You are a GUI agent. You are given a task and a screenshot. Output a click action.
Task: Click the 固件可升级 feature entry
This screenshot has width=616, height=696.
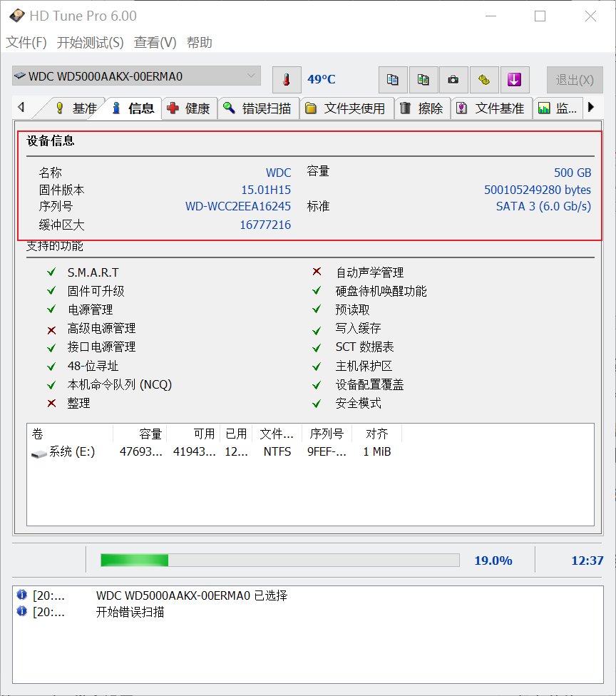click(x=96, y=291)
